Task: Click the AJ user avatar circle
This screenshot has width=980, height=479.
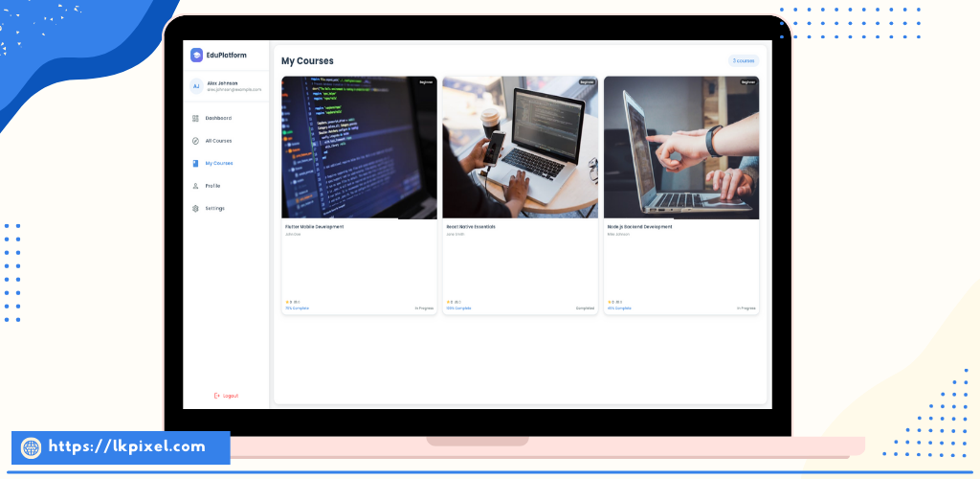Action: point(196,86)
